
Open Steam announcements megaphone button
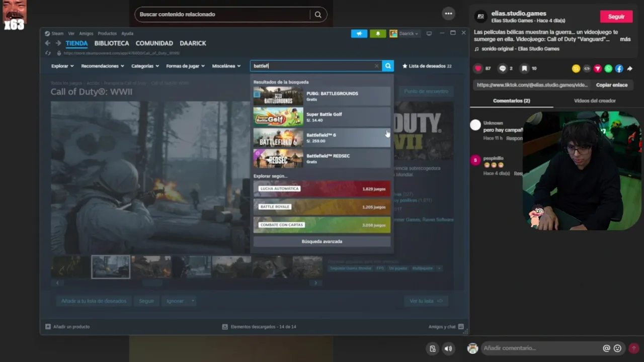359,34
